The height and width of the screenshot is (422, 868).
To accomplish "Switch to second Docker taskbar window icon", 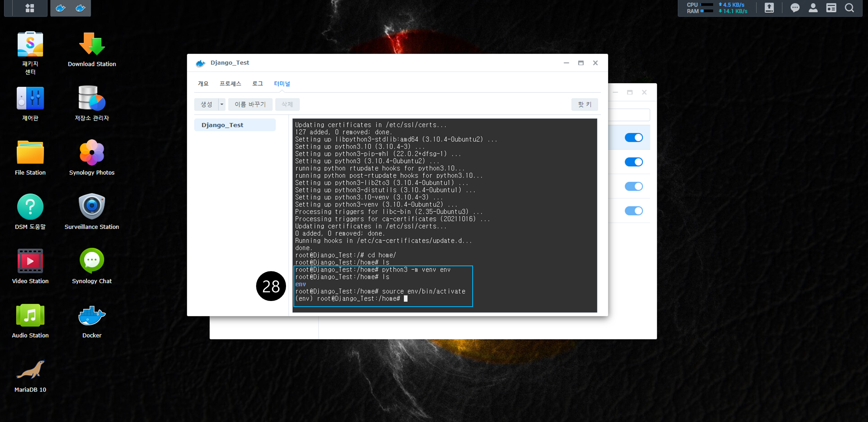I will tap(81, 8).
